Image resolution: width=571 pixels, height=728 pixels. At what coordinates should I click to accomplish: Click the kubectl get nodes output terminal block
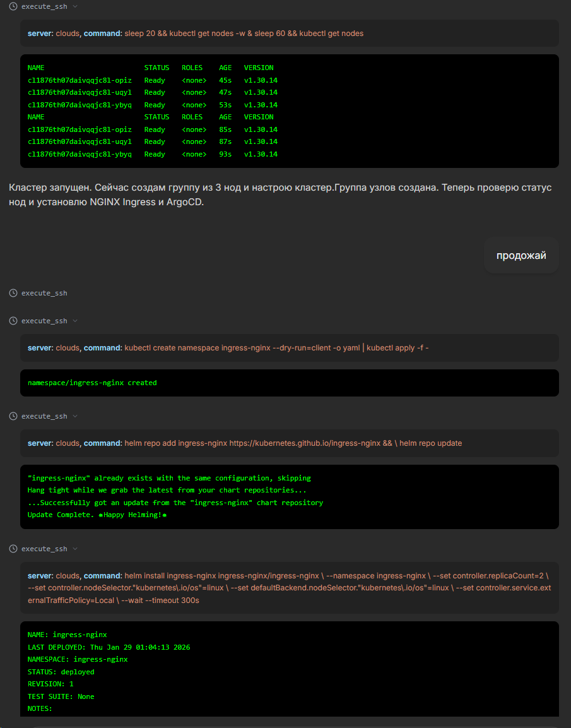pos(289,110)
